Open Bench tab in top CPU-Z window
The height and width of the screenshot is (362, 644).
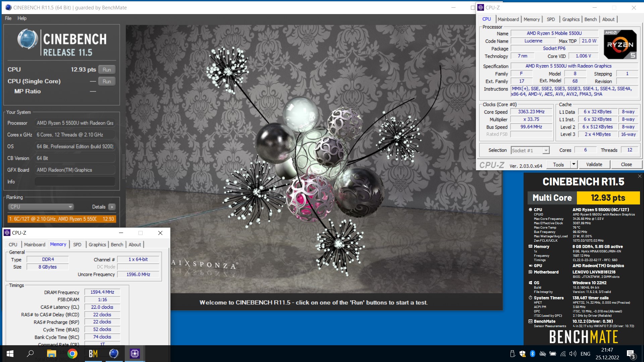point(591,19)
